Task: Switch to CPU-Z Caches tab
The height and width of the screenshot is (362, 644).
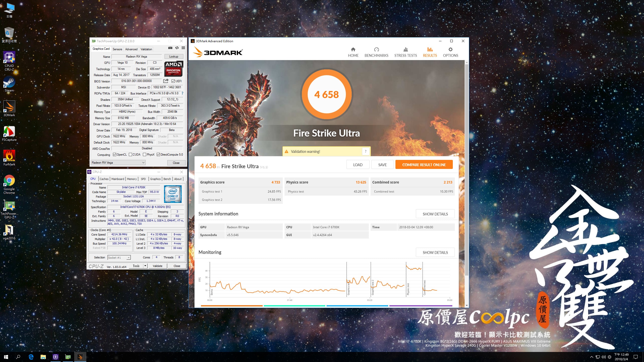Action: point(104,179)
